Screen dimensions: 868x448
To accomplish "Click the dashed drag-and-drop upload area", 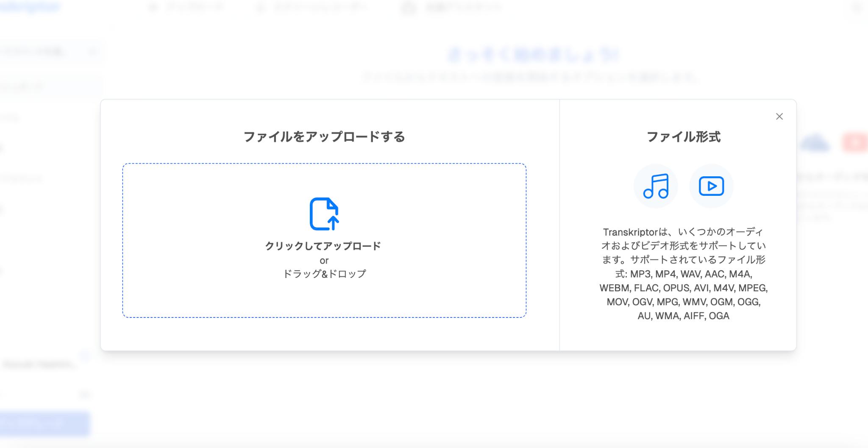I will [x=324, y=240].
